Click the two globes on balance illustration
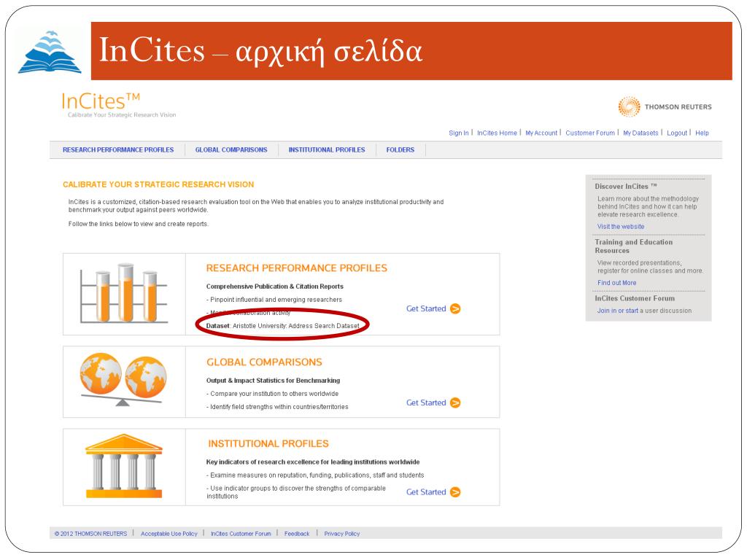The height and width of the screenshot is (560, 747). [123, 379]
